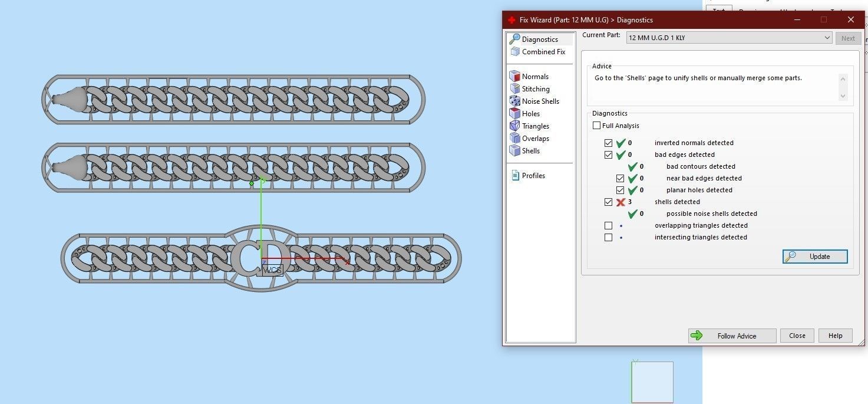Click green check next to bad contours

pyautogui.click(x=633, y=166)
